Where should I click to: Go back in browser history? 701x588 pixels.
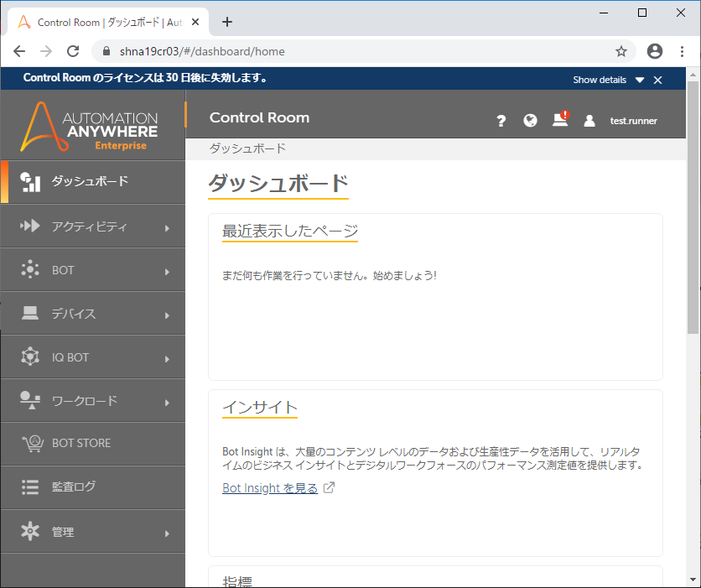coord(19,51)
